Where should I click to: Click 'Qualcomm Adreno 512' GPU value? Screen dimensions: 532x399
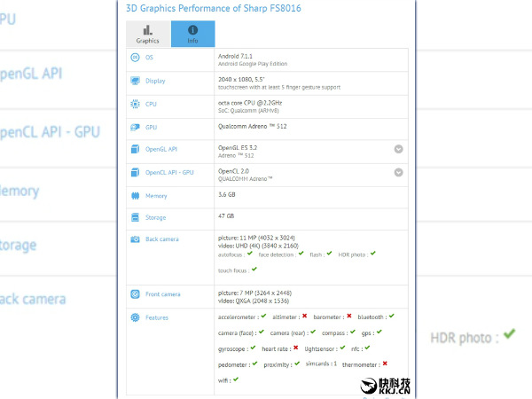[x=253, y=126]
